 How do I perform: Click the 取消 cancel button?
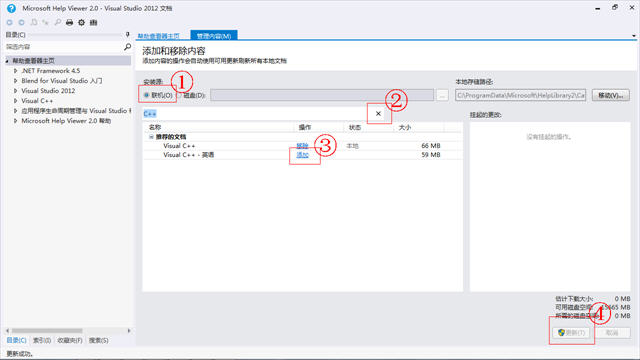tap(612, 333)
